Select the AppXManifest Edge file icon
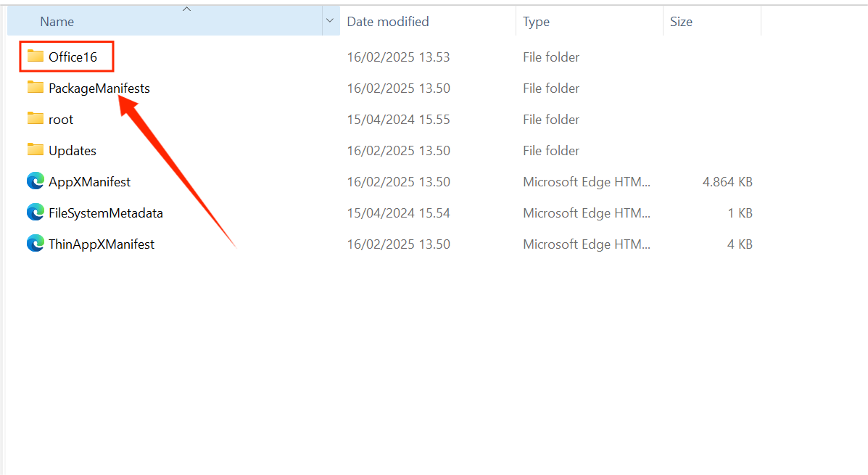This screenshot has width=868, height=475. (x=36, y=181)
